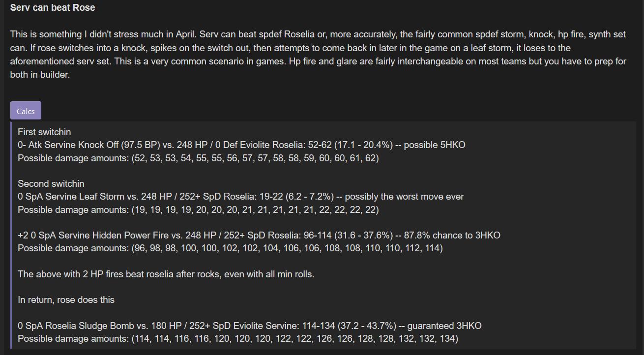Click the 'Serv can beat Rose' heading

pos(53,8)
